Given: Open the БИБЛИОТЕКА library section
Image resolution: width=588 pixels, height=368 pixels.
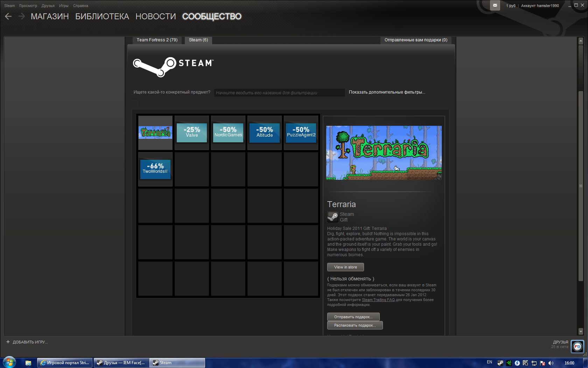Looking at the screenshot, I should tap(102, 16).
